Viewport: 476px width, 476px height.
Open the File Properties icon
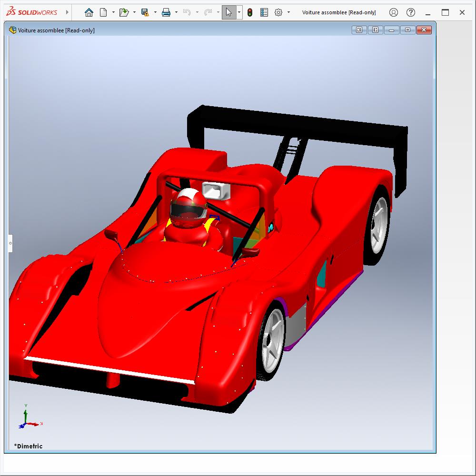[x=264, y=12]
